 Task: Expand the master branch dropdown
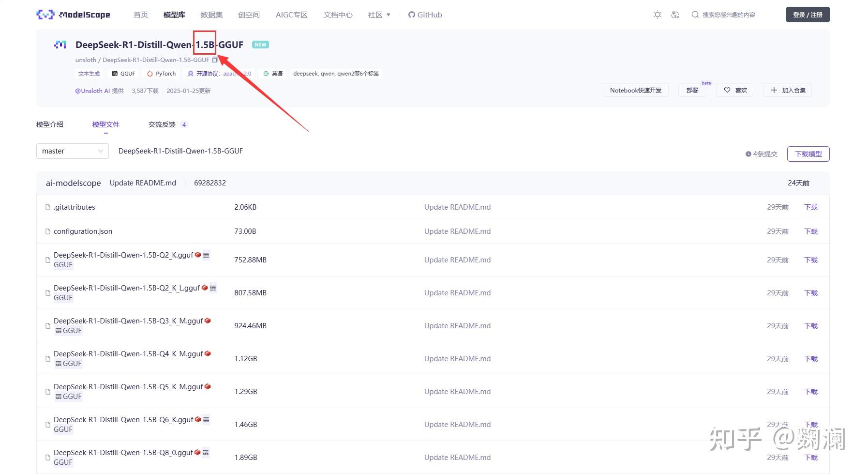coord(73,151)
